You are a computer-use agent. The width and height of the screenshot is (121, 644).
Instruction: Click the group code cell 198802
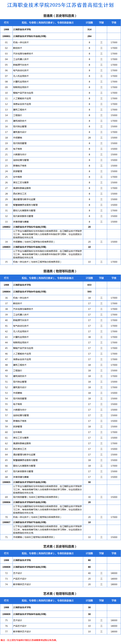pos(6,227)
